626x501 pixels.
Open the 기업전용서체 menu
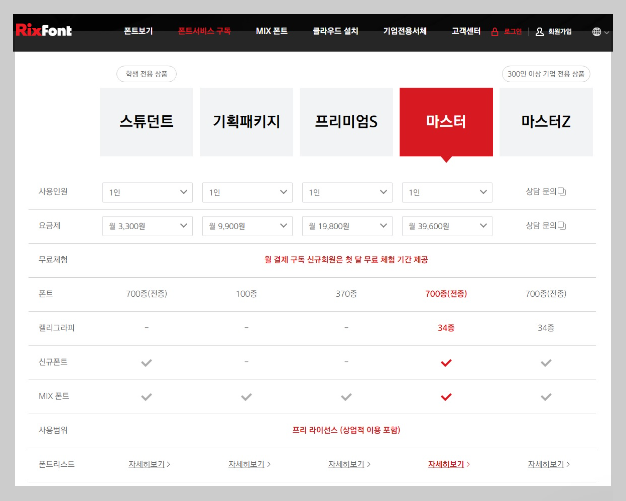405,31
